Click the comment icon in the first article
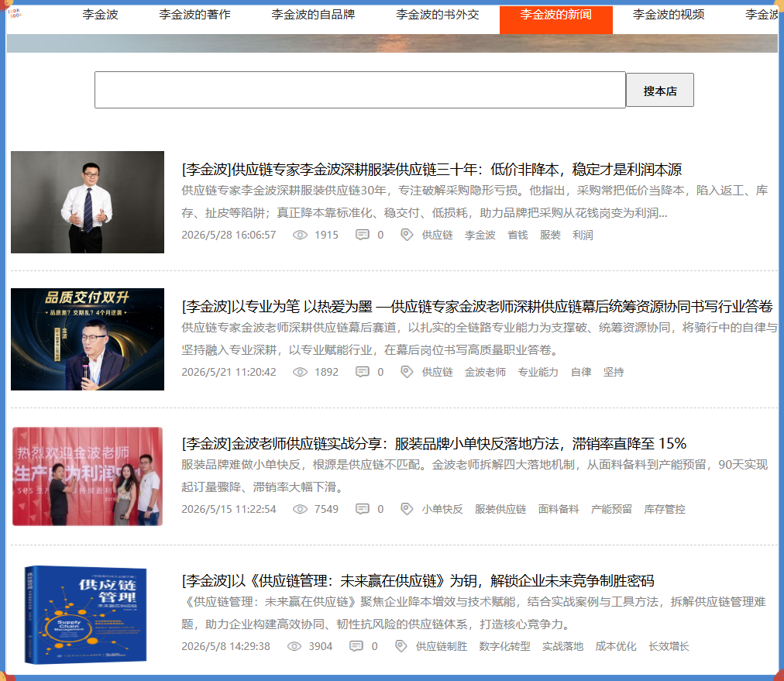The width and height of the screenshot is (784, 681). pyautogui.click(x=362, y=235)
